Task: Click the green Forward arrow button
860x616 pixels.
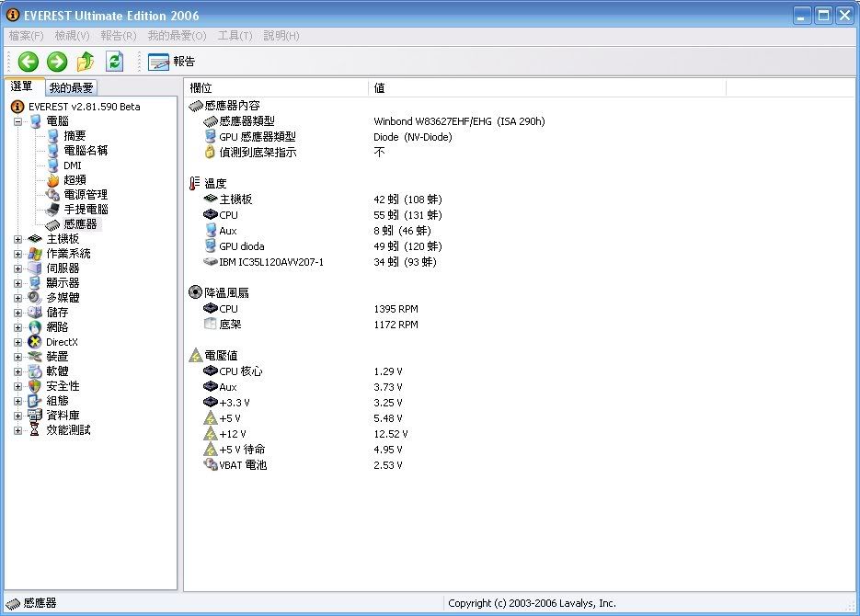Action: (56, 62)
